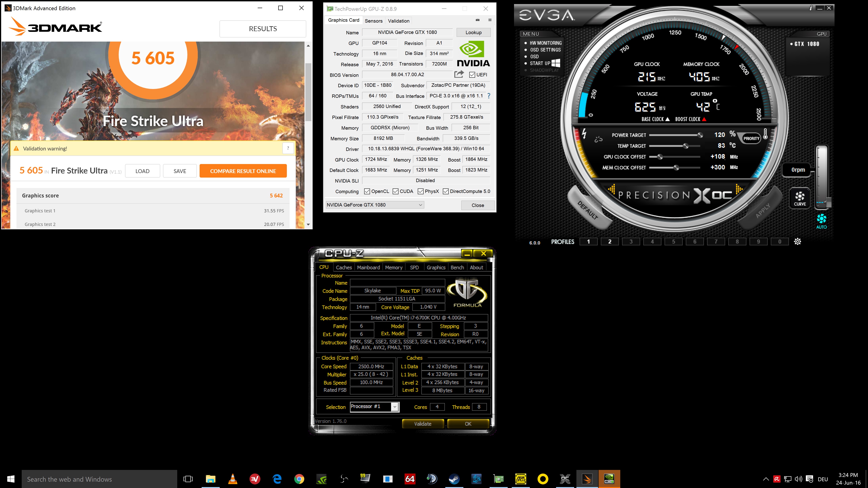Click the GPU Clock Offset slider handle

[660, 157]
